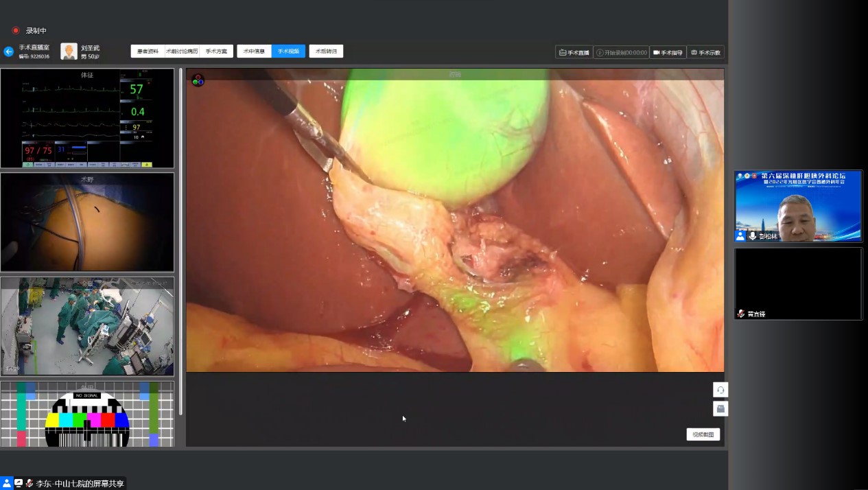
Task: Click the microphone icon on 彭松林 video tile
Action: [753, 236]
